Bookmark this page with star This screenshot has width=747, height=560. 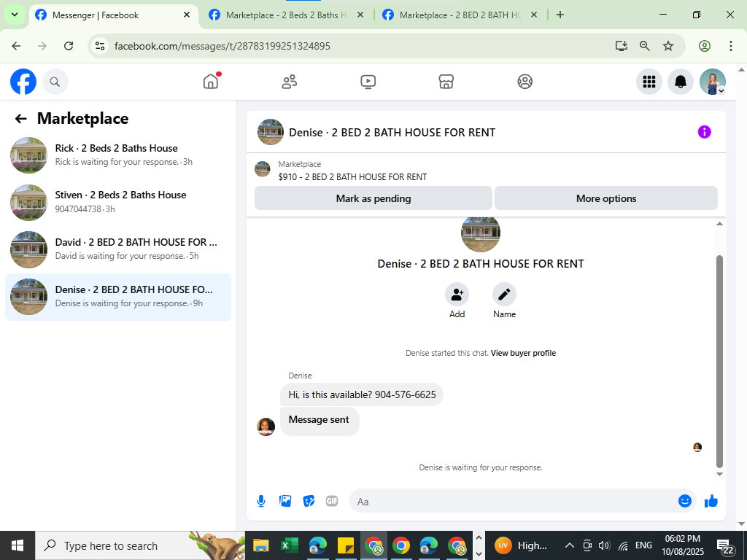(x=668, y=46)
